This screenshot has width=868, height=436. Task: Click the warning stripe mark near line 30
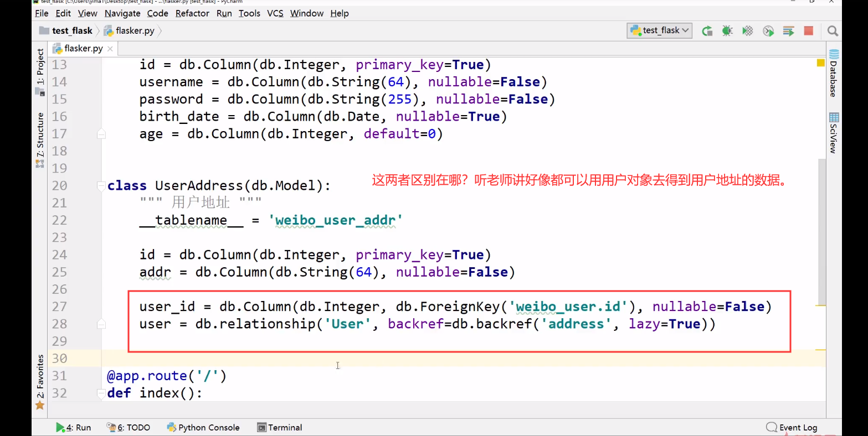[x=821, y=350]
